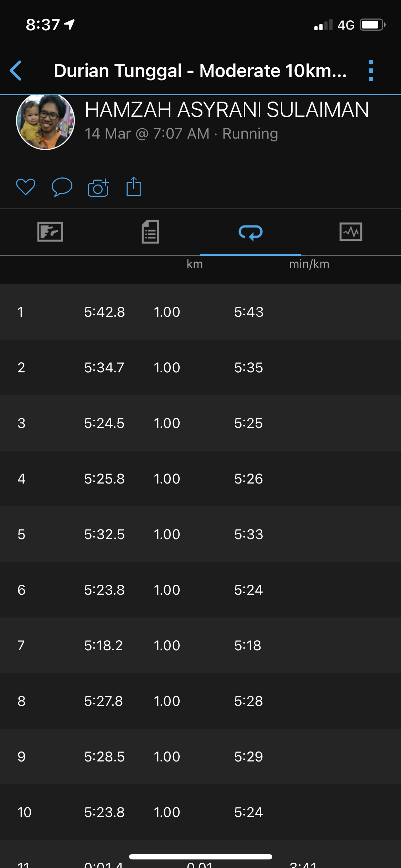Tap the min/km pace column header
The width and height of the screenshot is (401, 868).
pyautogui.click(x=309, y=264)
